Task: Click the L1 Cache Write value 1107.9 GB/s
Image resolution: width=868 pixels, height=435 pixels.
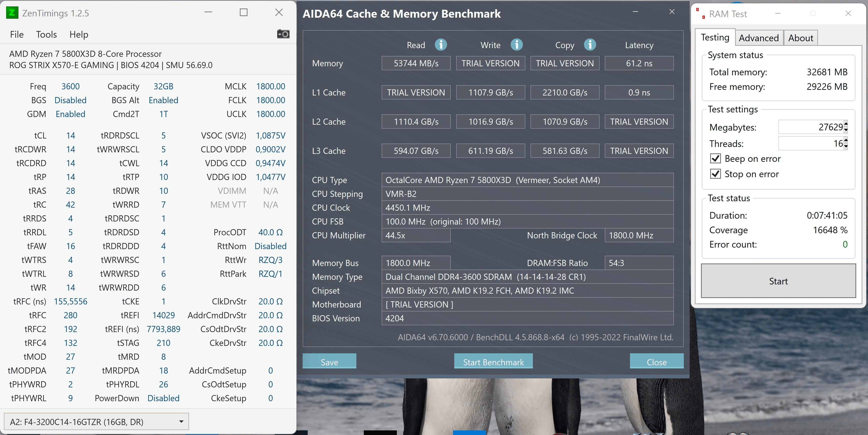Action: (x=491, y=92)
